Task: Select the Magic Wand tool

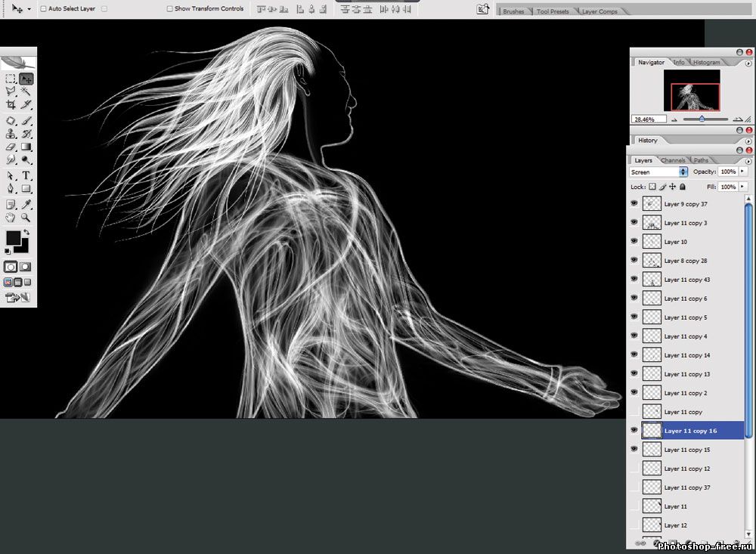Action: (26, 91)
